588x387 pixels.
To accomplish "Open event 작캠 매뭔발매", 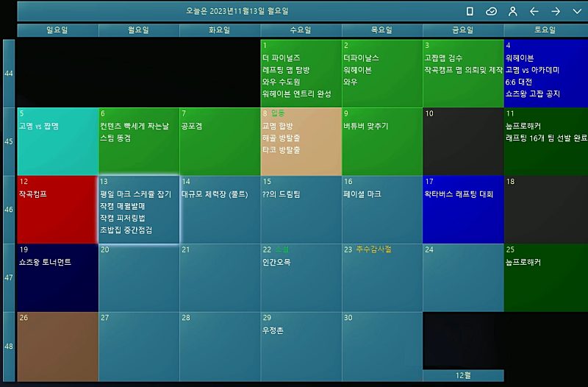I will point(123,206).
